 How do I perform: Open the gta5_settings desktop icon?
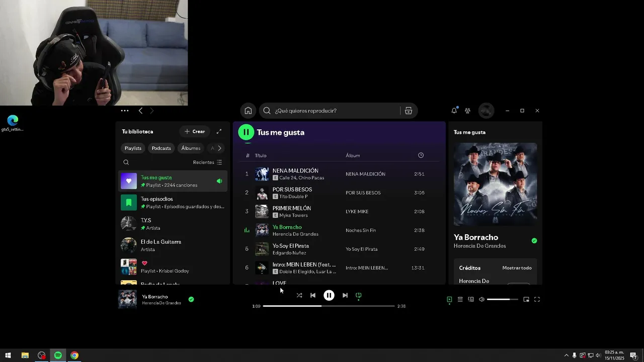coord(13,123)
